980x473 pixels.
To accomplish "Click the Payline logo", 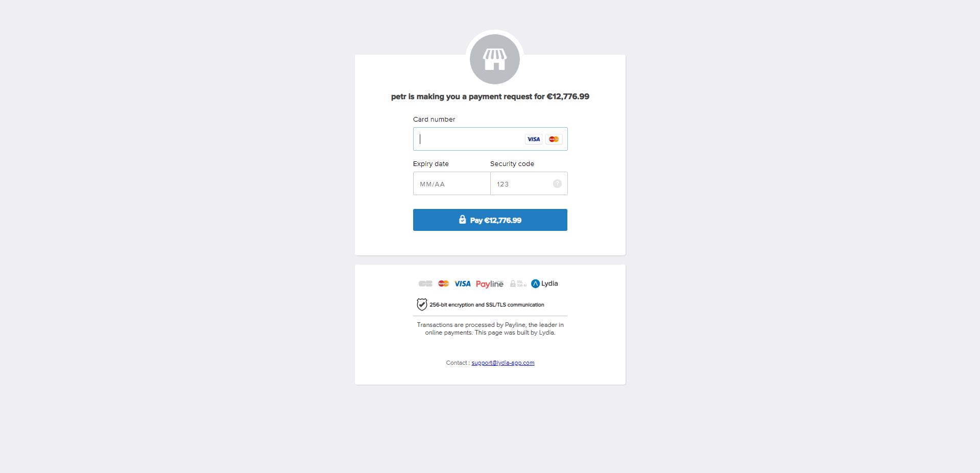I will click(x=489, y=284).
